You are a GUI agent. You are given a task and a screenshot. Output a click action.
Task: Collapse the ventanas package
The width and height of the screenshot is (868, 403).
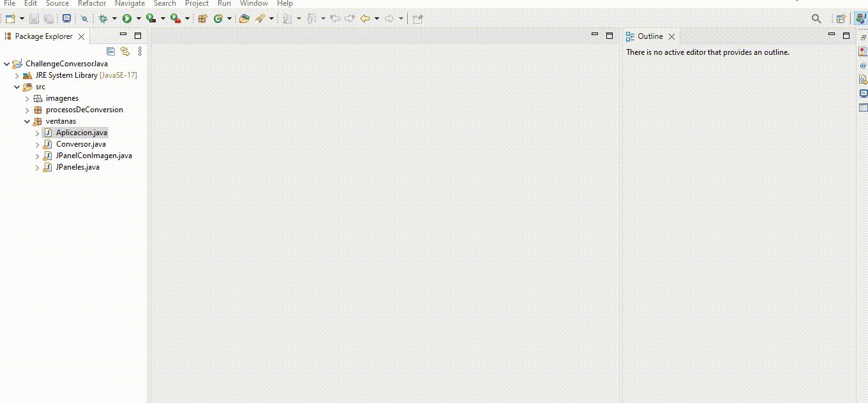click(x=27, y=121)
